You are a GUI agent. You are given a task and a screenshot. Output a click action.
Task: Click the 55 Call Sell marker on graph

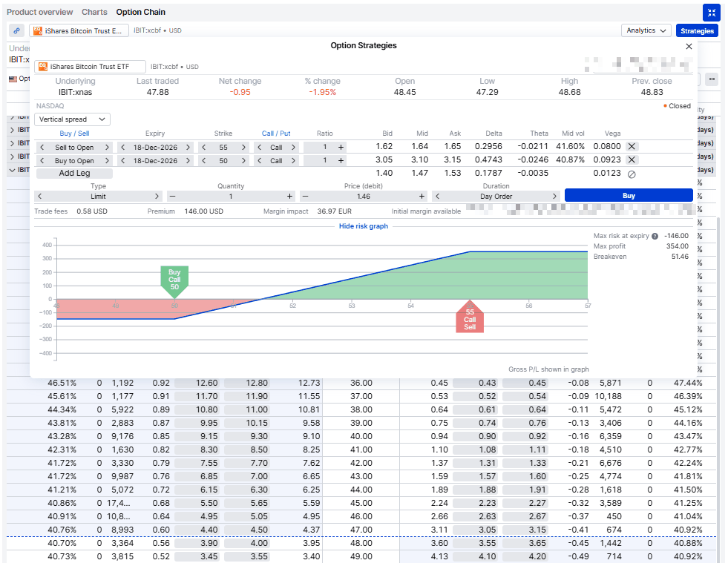(470, 317)
